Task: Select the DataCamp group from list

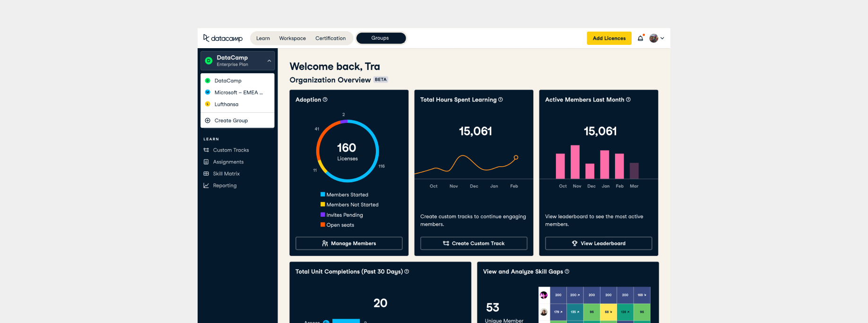Action: tap(237, 81)
